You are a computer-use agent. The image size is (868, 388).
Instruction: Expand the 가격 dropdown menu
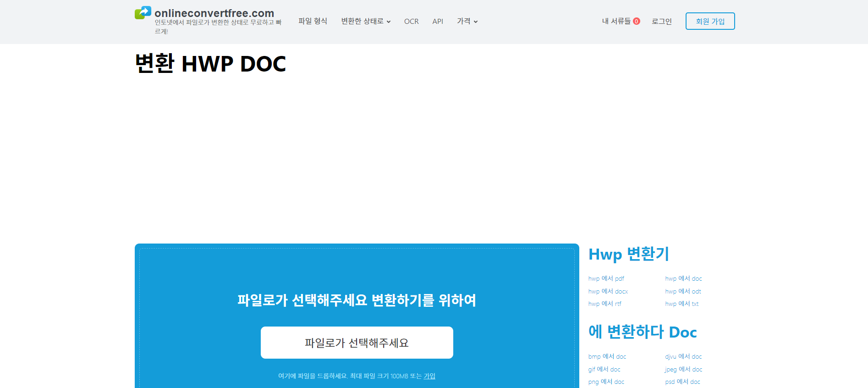(x=467, y=22)
